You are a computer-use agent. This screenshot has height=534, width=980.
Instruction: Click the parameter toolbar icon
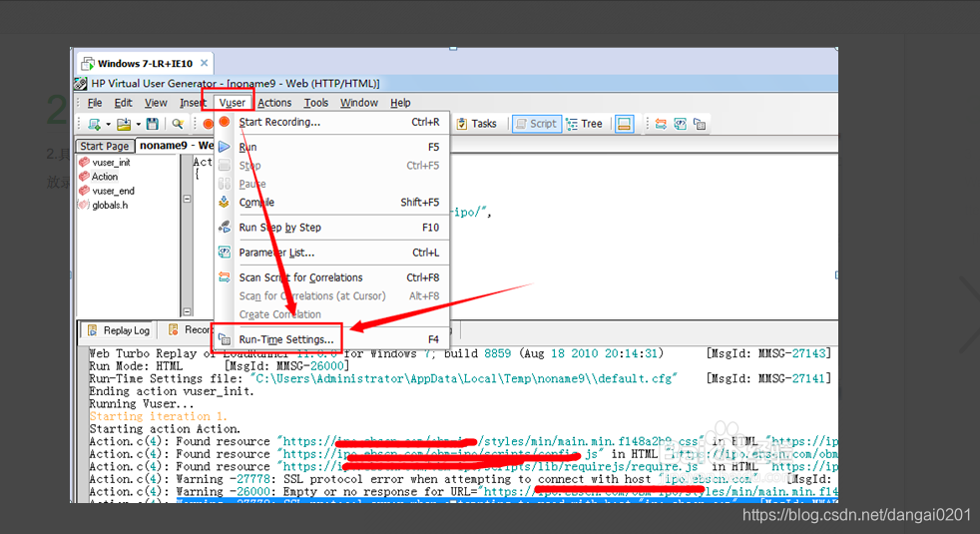[x=680, y=124]
